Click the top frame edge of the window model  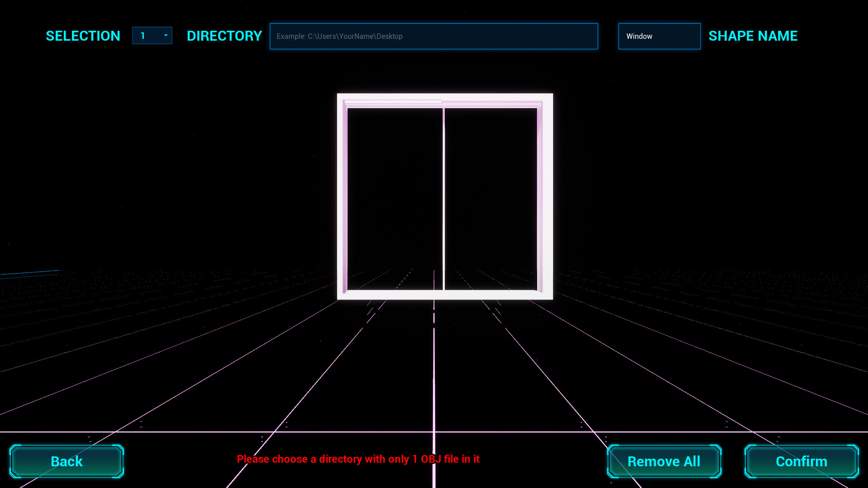click(x=445, y=97)
